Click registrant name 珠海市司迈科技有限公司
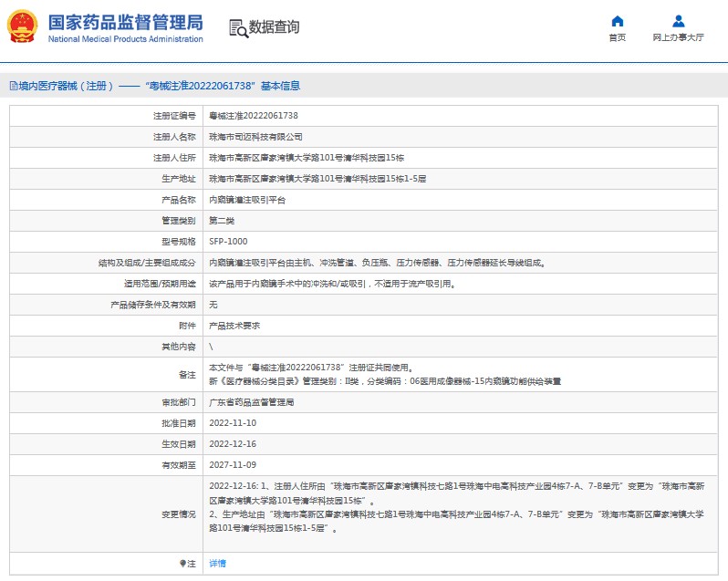Image resolution: width=728 pixels, height=581 pixels. 255,137
